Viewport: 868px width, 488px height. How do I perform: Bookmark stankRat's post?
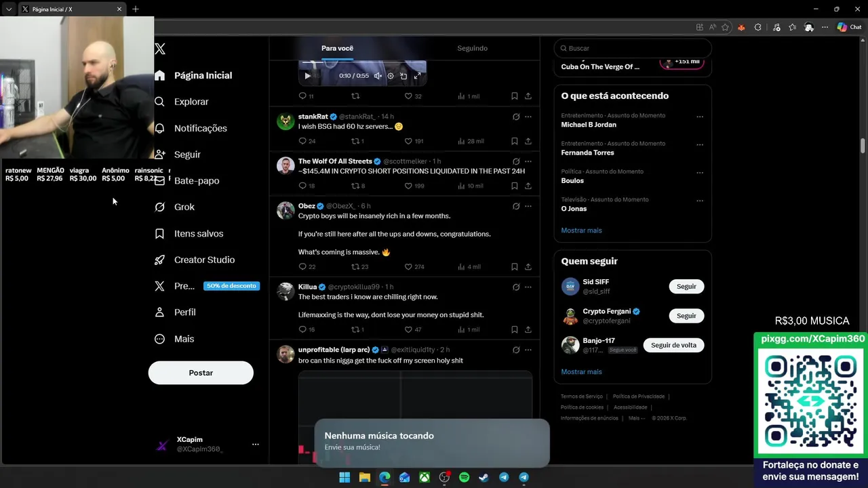[515, 141]
